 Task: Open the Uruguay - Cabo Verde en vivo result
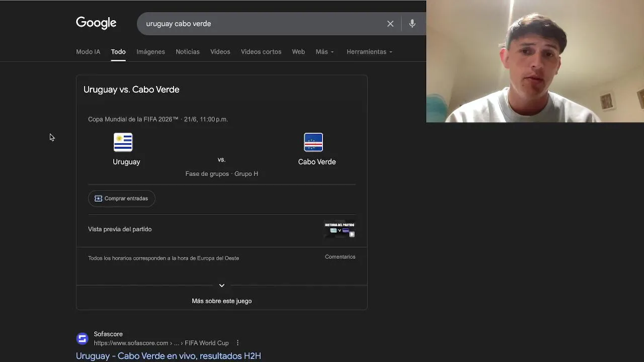pos(169,356)
